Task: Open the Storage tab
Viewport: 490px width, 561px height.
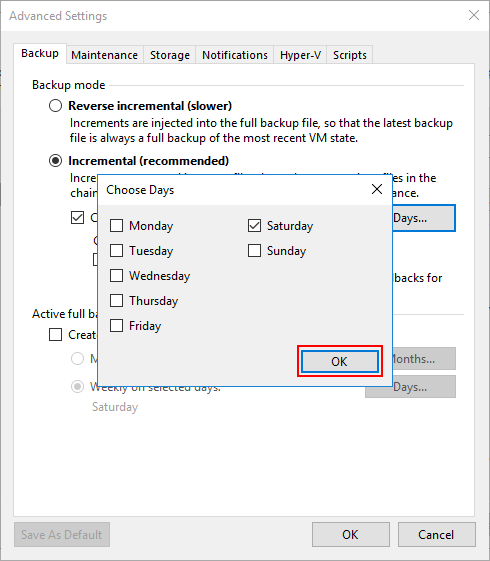Action: click(x=170, y=55)
